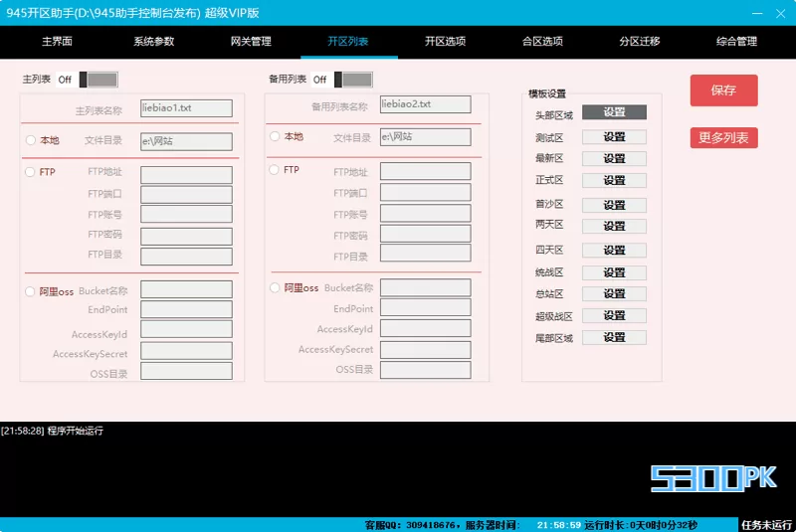Click 设置 for 四天区

(x=614, y=250)
